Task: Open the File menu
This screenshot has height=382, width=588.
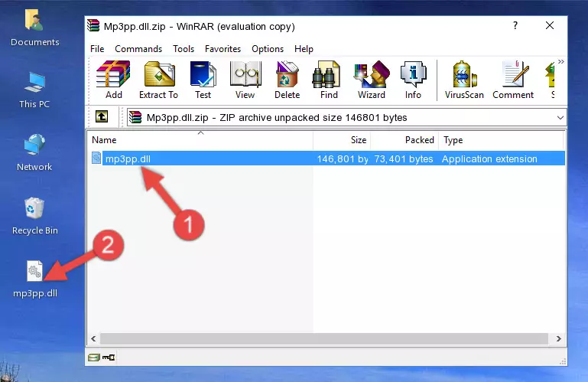Action: pyautogui.click(x=97, y=49)
